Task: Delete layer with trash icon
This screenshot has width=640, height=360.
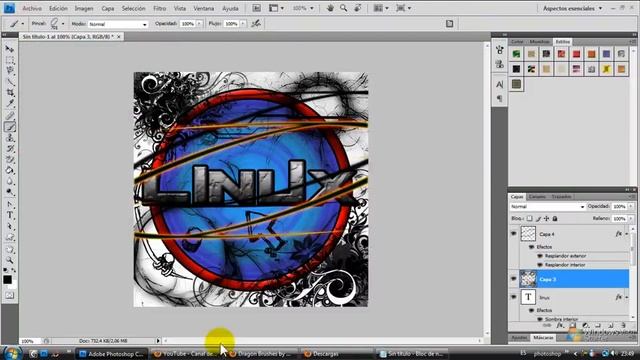Action: click(623, 325)
